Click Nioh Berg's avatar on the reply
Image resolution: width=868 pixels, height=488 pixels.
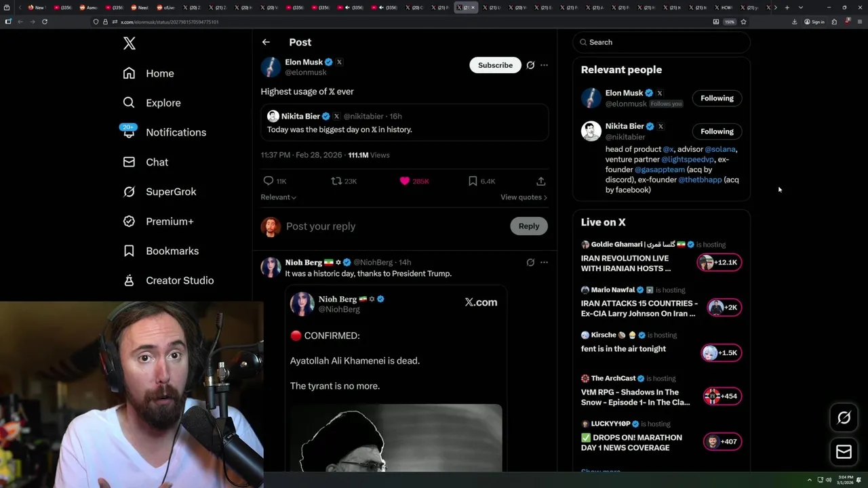(x=271, y=267)
